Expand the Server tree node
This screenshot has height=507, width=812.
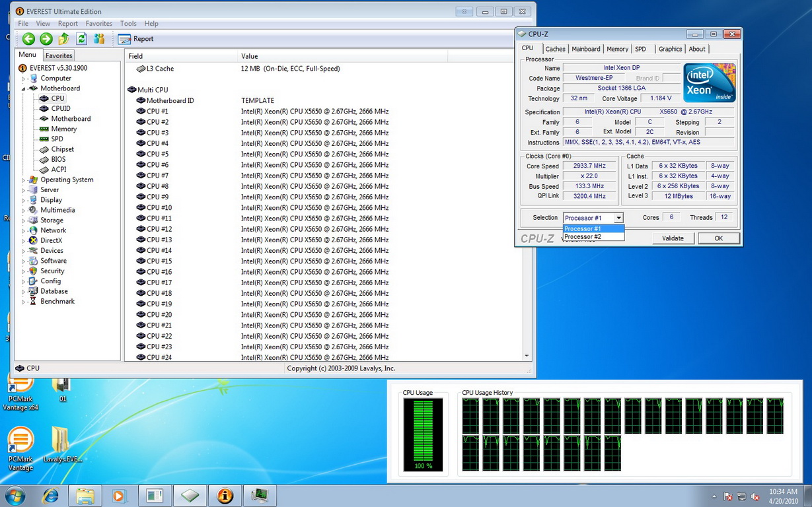24,190
